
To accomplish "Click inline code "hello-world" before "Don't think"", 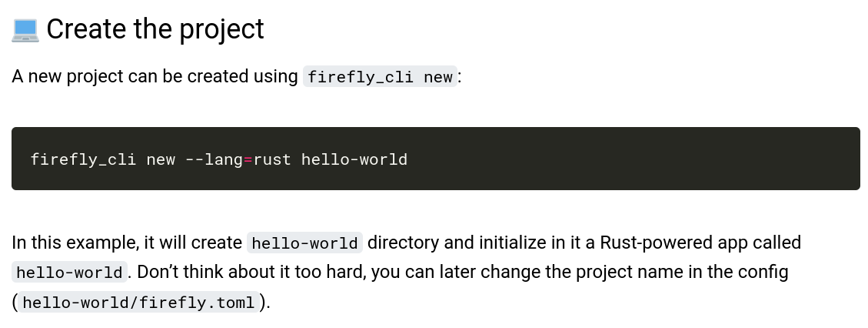I will 69,273.
